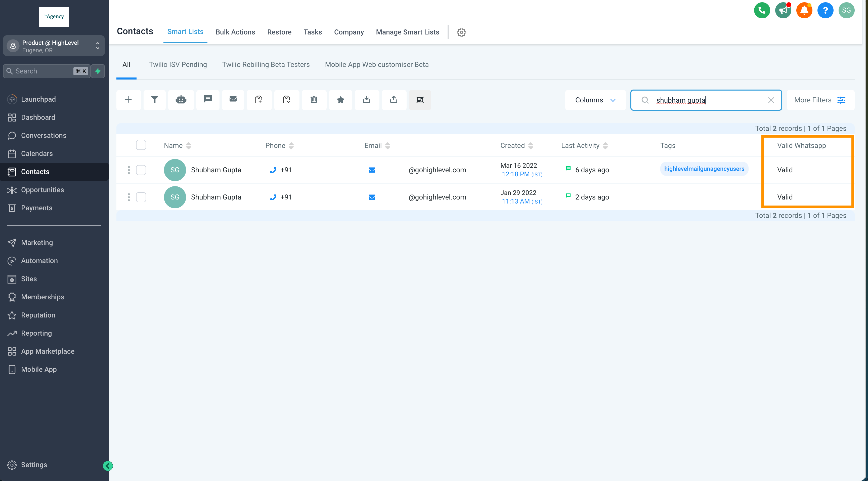Screen dimensions: 868x481
Task: Click the export contacts upload icon
Action: pyautogui.click(x=394, y=100)
